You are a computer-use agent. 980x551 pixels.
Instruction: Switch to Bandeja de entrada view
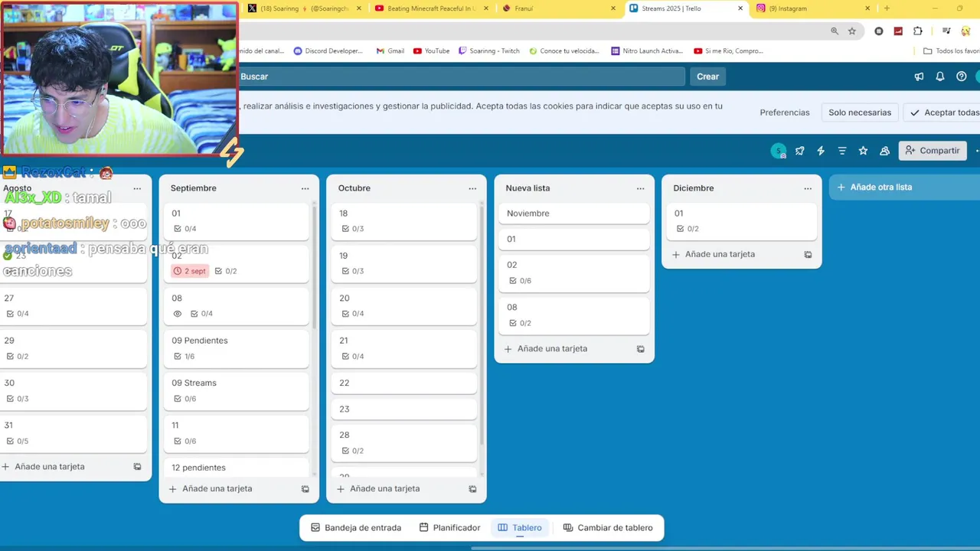click(356, 528)
